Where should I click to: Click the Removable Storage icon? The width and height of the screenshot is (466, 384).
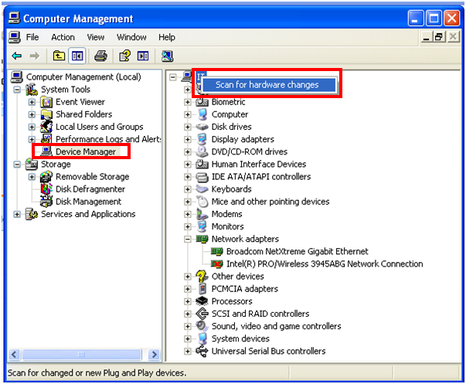click(46, 177)
